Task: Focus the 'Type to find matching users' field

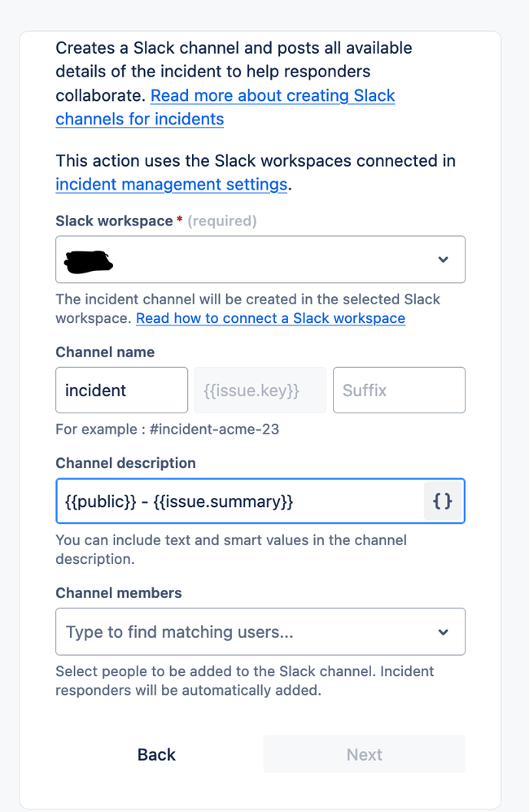Action: pyautogui.click(x=244, y=632)
